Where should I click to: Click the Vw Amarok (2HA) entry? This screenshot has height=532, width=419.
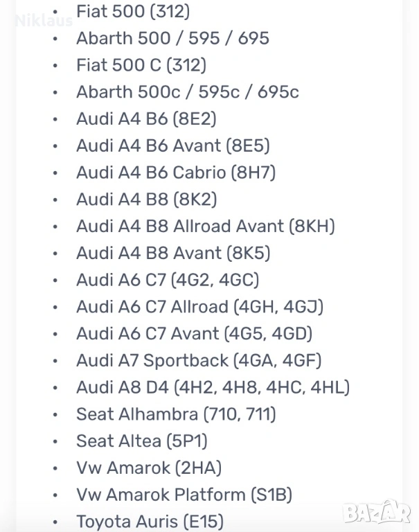coord(149,468)
